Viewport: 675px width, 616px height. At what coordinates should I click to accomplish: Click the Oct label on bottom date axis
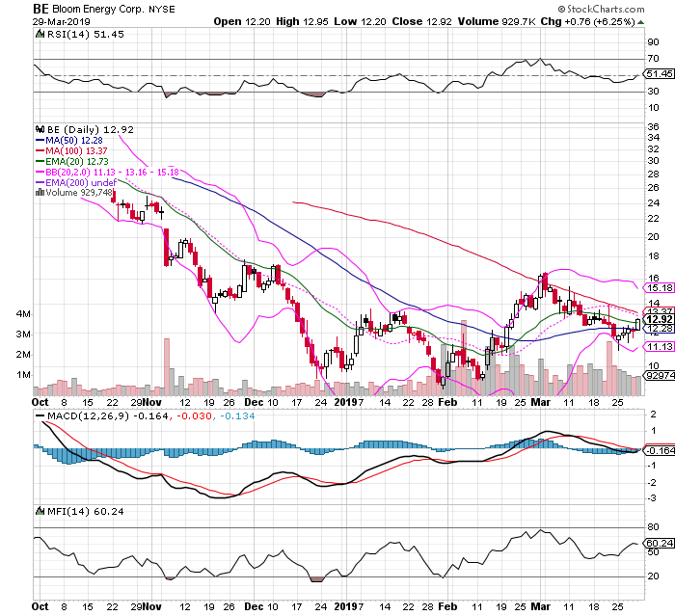pyautogui.click(x=40, y=607)
